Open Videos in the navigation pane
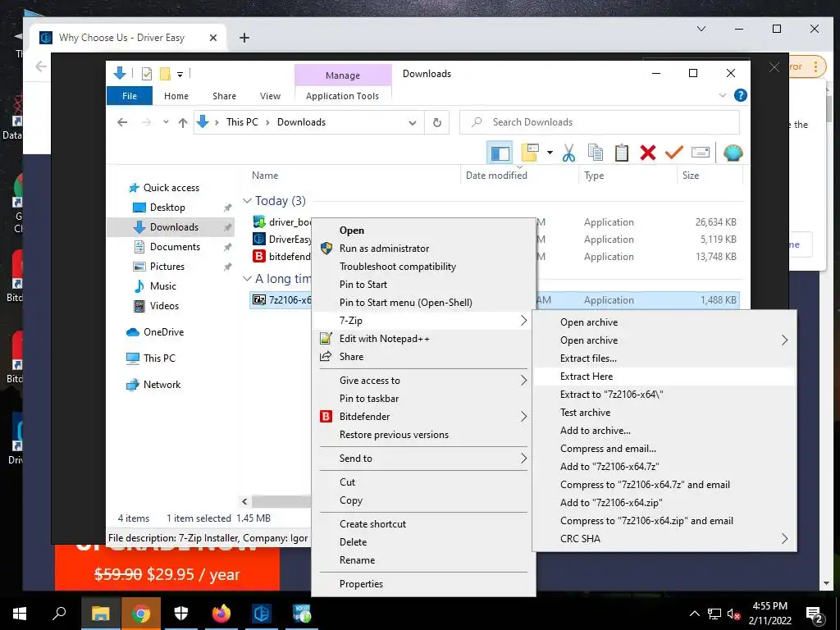The image size is (840, 630). click(x=164, y=306)
